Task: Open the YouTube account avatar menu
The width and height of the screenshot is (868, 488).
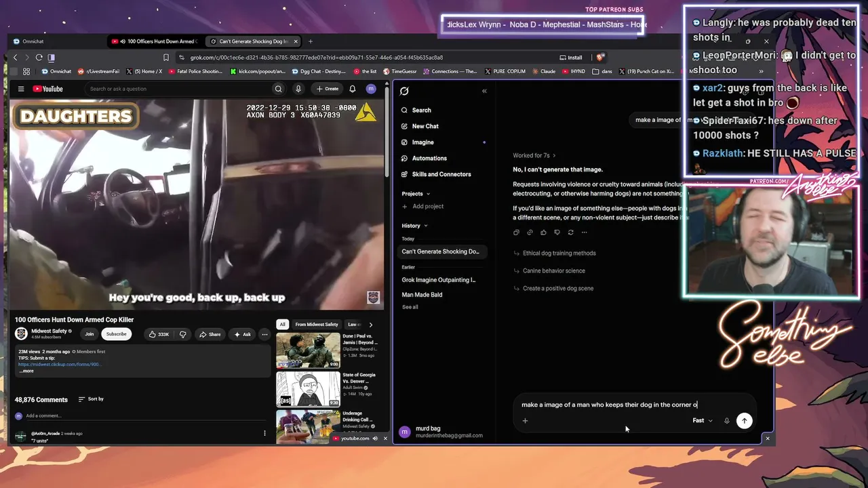Action: point(371,89)
